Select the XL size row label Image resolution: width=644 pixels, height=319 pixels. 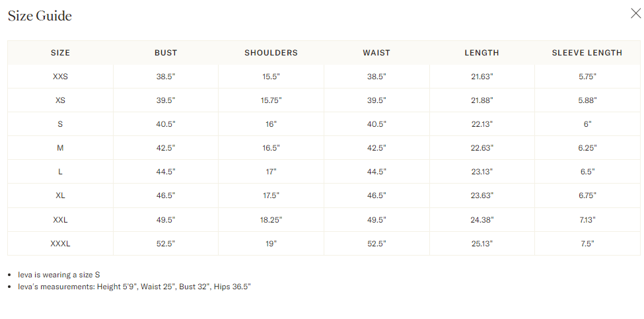pyautogui.click(x=60, y=195)
